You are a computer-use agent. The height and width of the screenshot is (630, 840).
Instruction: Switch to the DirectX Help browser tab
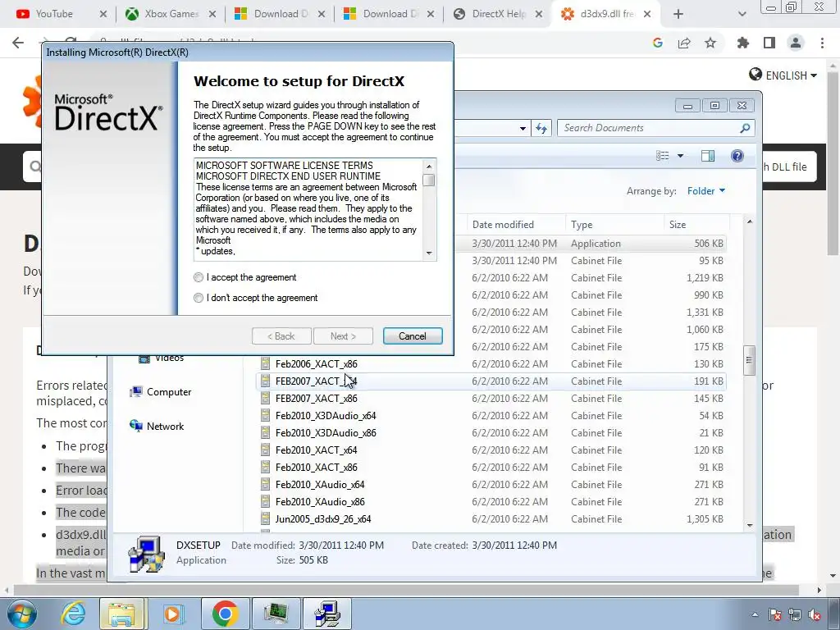(497, 14)
